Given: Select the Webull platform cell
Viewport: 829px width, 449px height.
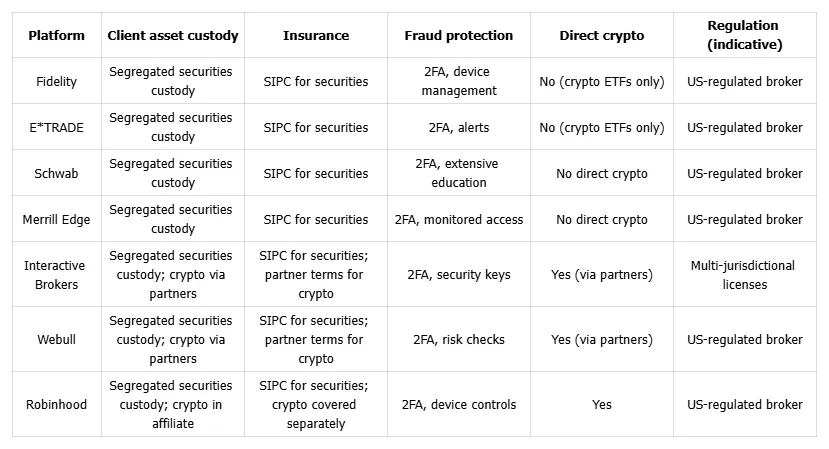Looking at the screenshot, I should coord(56,340).
